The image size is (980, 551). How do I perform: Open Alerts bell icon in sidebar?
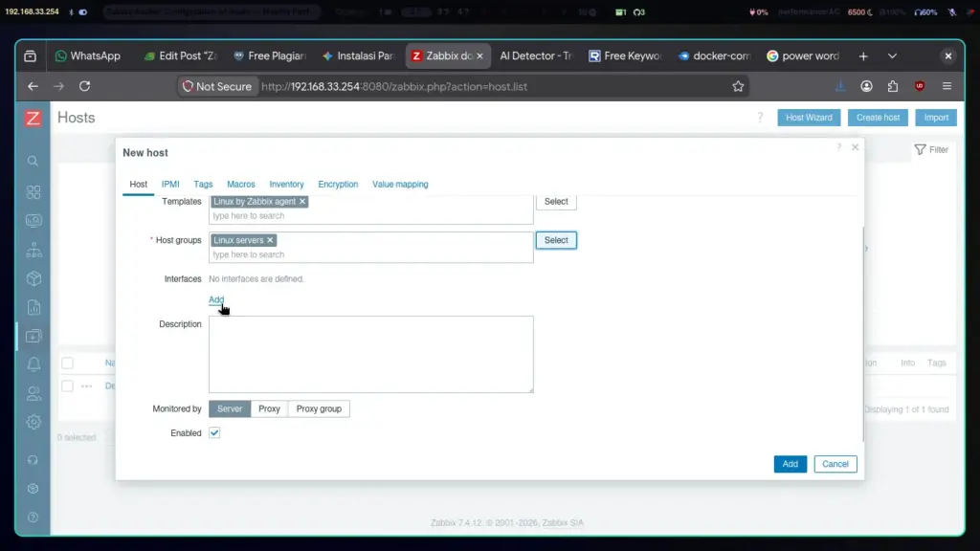click(x=33, y=364)
